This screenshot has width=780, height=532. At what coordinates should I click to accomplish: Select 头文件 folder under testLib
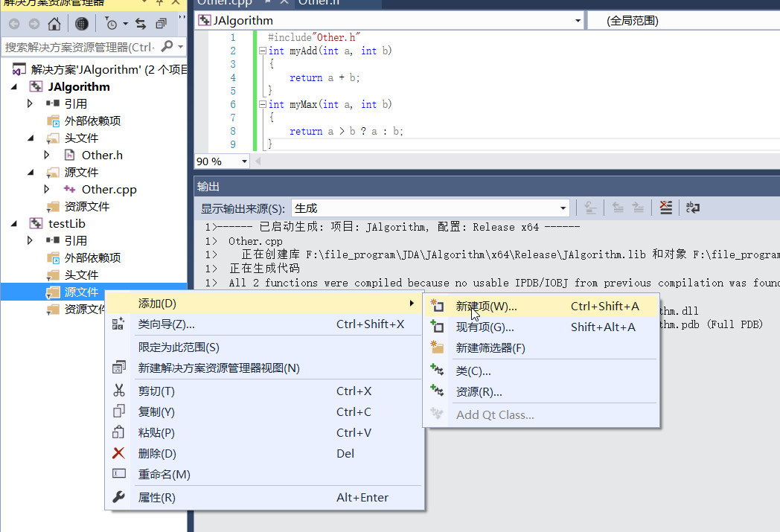[x=82, y=275]
